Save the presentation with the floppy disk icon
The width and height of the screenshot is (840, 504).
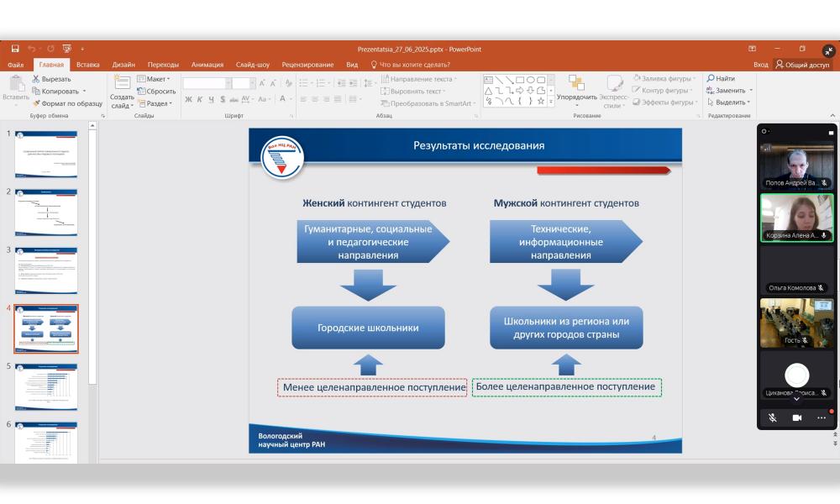pyautogui.click(x=15, y=49)
